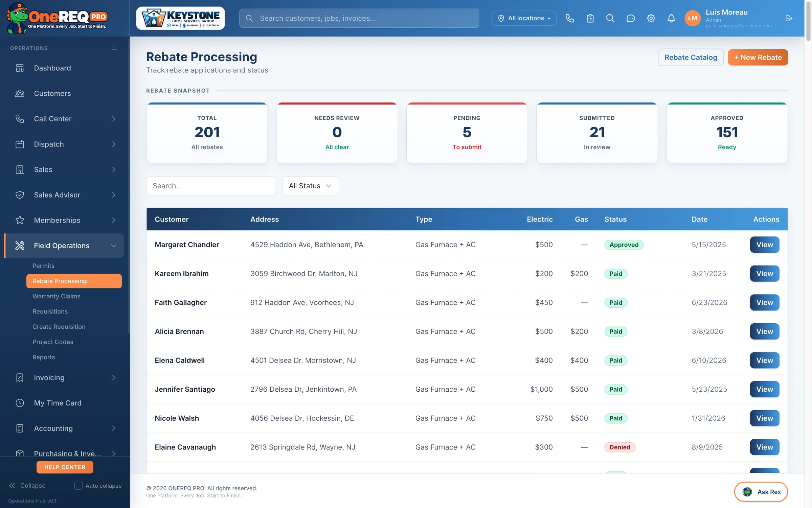Click the My Time Card clock icon

(20, 403)
